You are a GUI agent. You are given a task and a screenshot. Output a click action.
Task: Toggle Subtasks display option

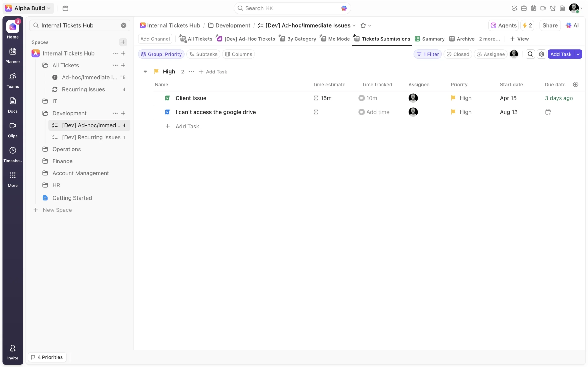(x=203, y=54)
